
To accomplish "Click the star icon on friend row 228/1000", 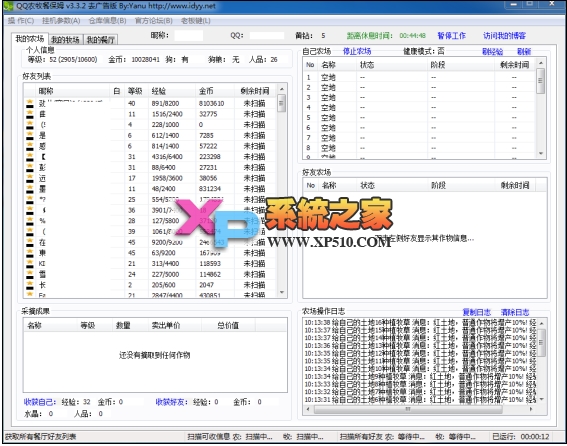I will click(x=30, y=125).
